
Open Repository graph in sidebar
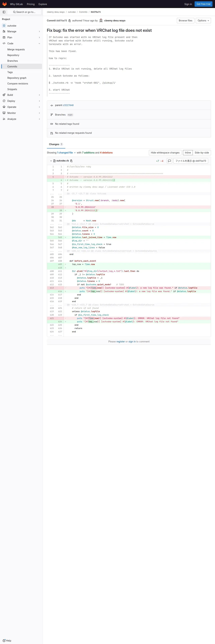tap(22, 78)
